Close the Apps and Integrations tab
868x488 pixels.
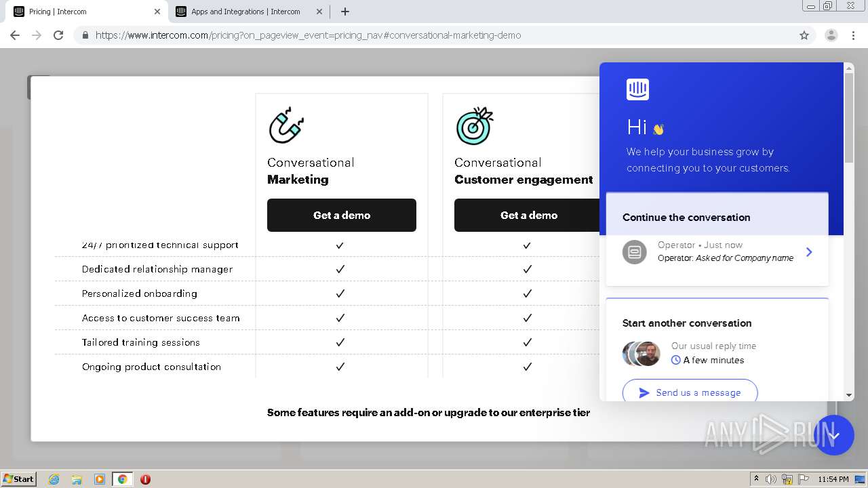pyautogui.click(x=319, y=12)
